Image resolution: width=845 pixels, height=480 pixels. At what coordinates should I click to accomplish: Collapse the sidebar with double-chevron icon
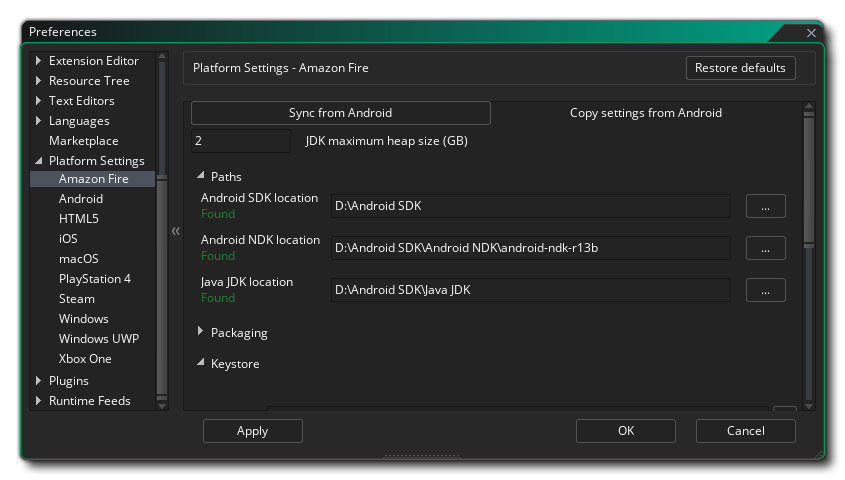coord(176,231)
